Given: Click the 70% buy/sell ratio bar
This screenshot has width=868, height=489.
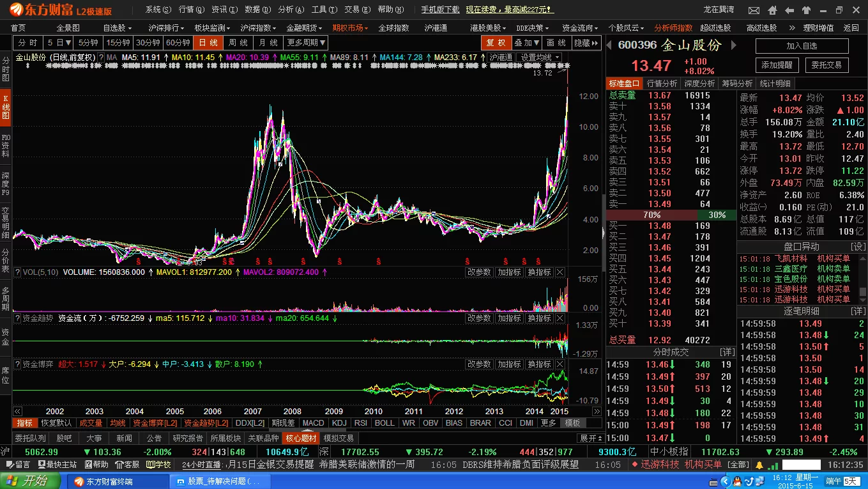Looking at the screenshot, I should 651,215.
